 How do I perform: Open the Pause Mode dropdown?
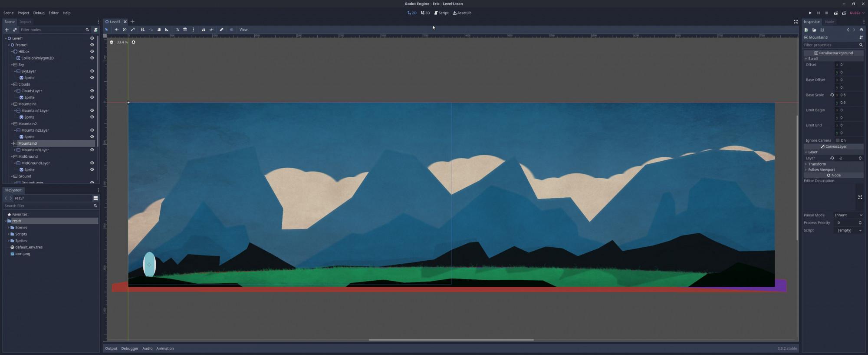pos(848,215)
